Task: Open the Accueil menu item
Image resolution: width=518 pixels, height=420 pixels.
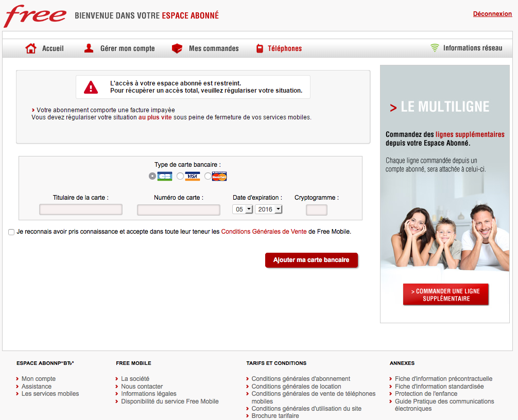Action: tap(53, 48)
